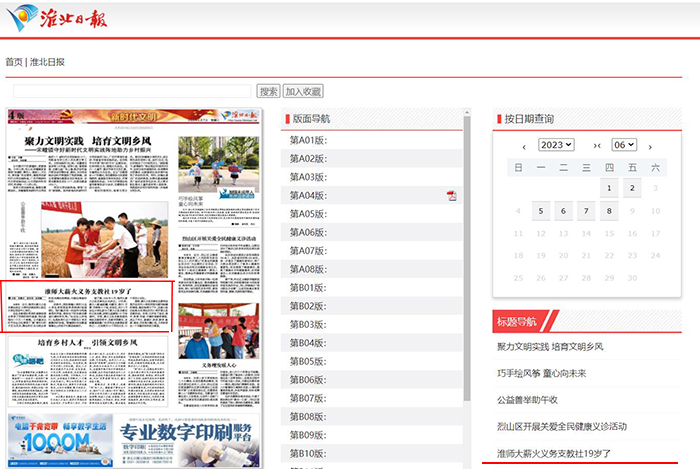Go to 首页 in the breadcrumb
The height and width of the screenshot is (469, 700).
click(14, 62)
